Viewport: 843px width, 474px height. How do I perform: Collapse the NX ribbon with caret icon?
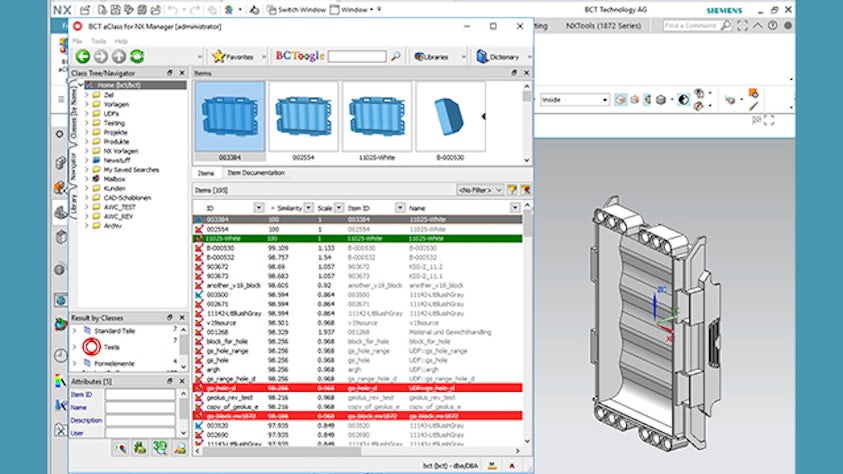(758, 26)
